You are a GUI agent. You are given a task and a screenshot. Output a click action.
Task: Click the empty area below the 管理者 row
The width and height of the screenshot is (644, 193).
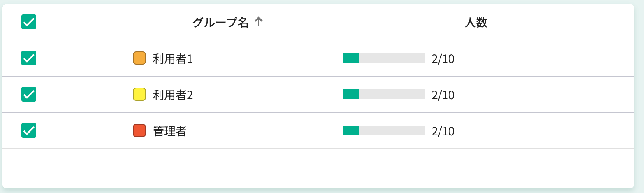(x=318, y=168)
